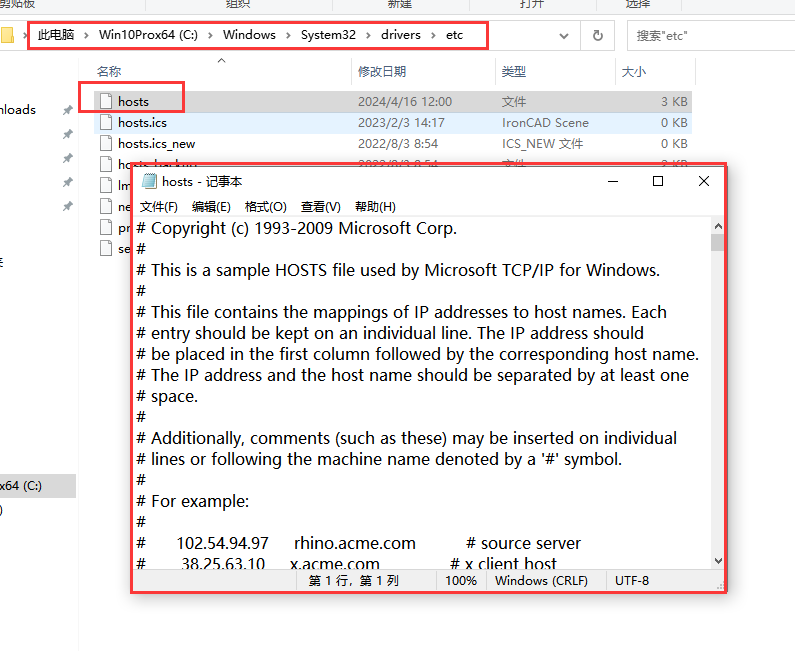
Task: Click Win10Prox64 (C:) breadcrumb
Action: point(148,35)
